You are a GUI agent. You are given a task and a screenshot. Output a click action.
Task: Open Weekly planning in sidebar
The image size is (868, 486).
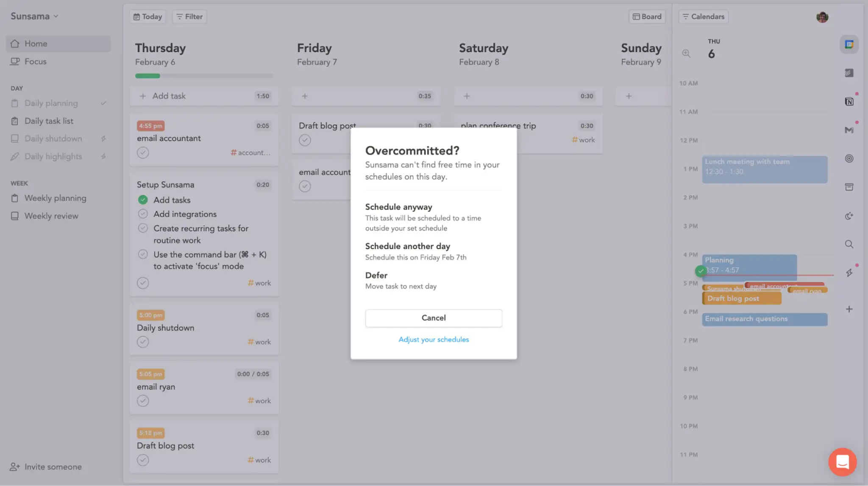55,198
